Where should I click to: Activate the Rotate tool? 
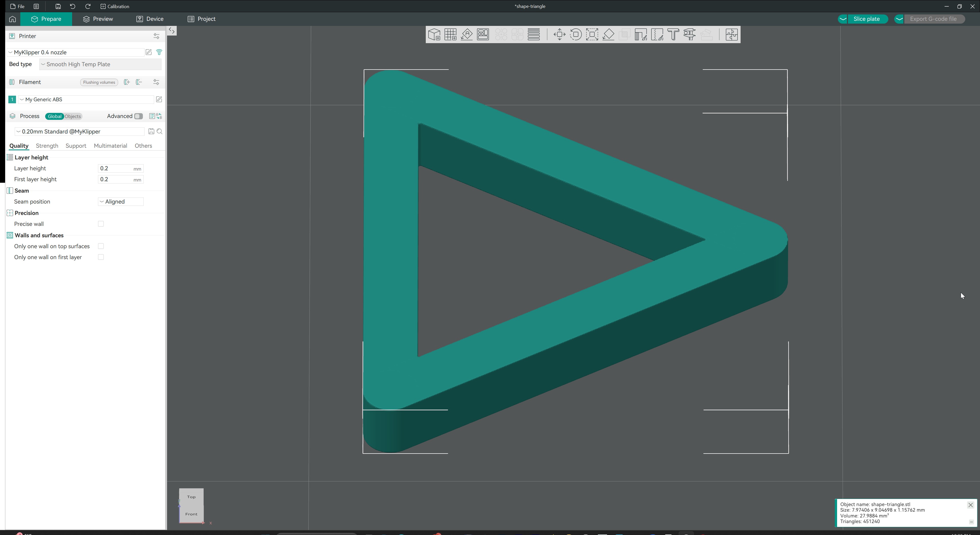pyautogui.click(x=576, y=35)
